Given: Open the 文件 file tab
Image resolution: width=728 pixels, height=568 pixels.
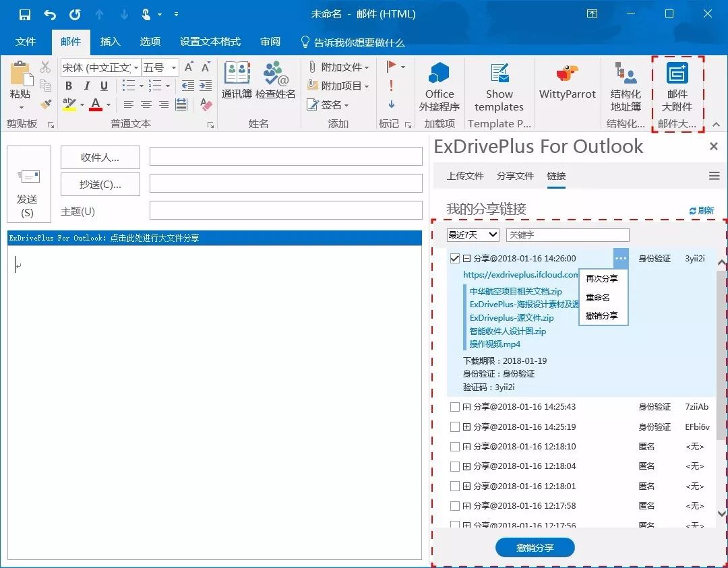Looking at the screenshot, I should coord(26,42).
